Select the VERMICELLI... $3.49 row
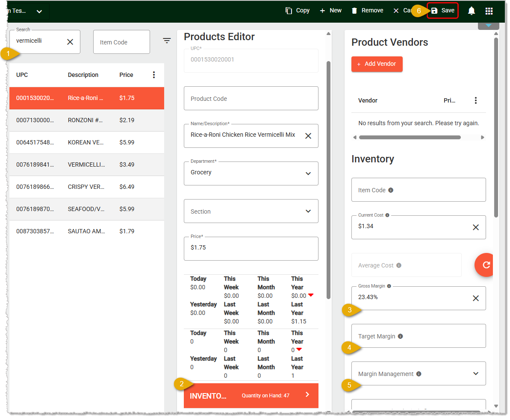Screen dimensions: 510x420 tap(86, 165)
